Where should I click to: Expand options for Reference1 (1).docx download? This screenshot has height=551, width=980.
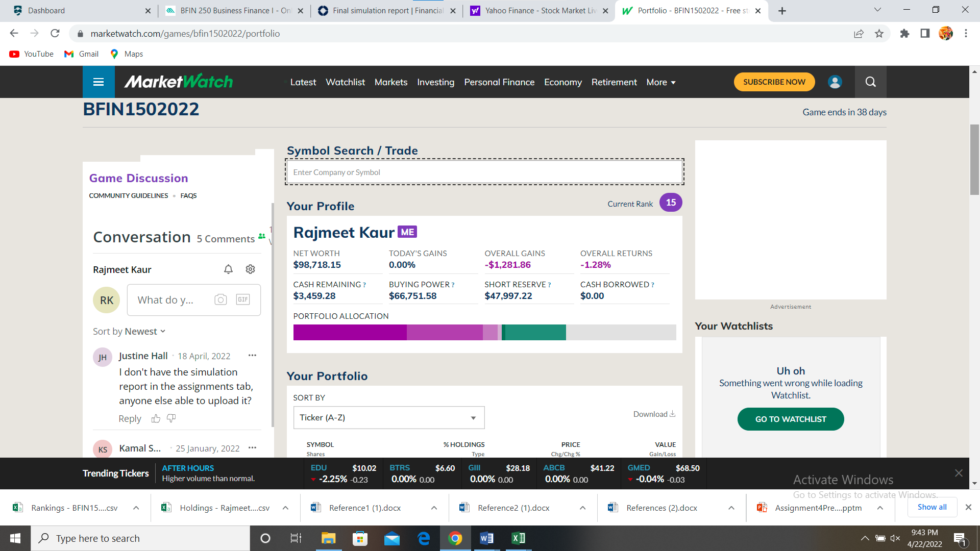coord(434,508)
